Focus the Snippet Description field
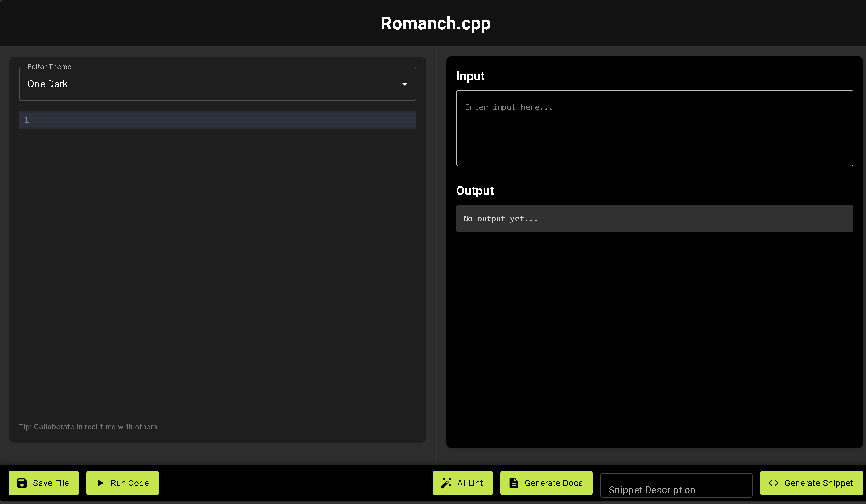866x504 pixels. tap(676, 485)
